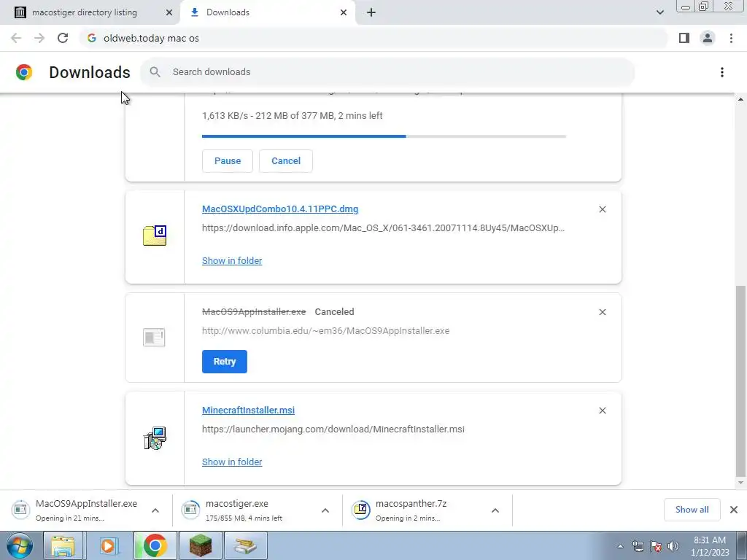
Task: Click scrollbar up arrow
Action: (x=740, y=99)
